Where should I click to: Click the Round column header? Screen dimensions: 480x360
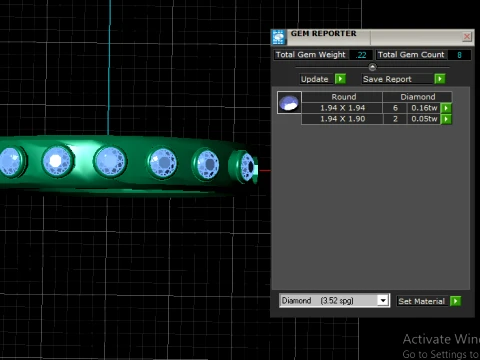pos(343,97)
